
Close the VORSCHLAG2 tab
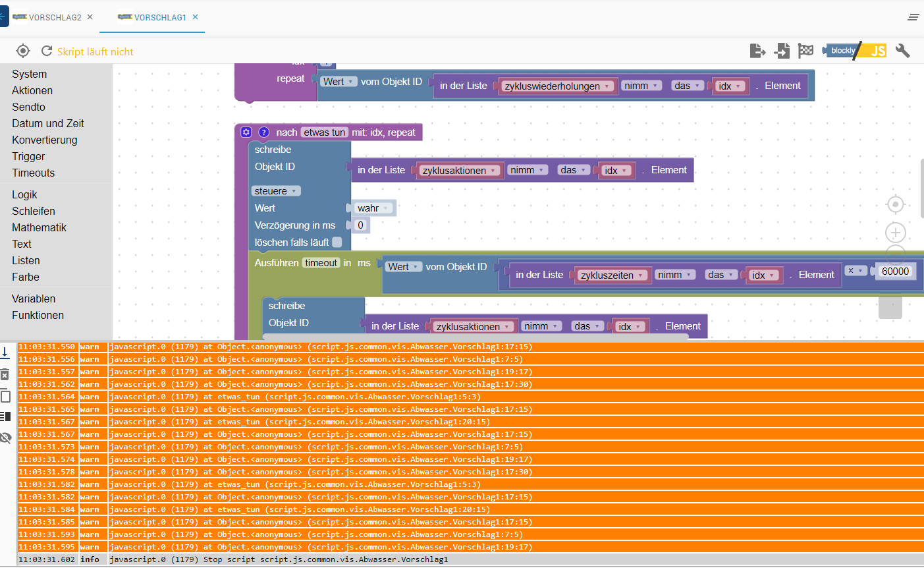coord(90,17)
